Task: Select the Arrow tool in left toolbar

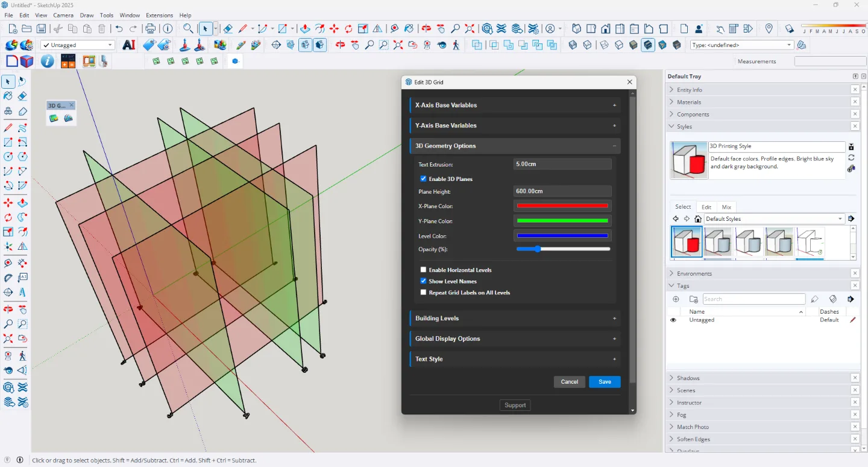Action: pyautogui.click(x=8, y=81)
